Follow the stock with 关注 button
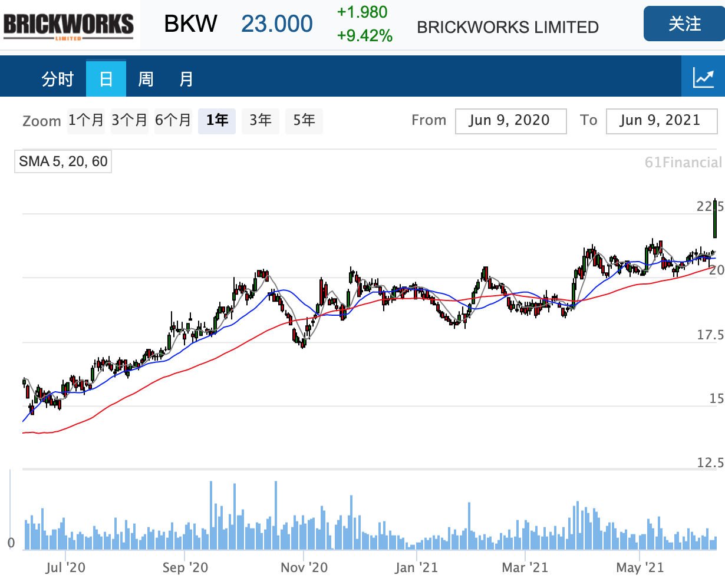This screenshot has width=725, height=588. [x=684, y=24]
